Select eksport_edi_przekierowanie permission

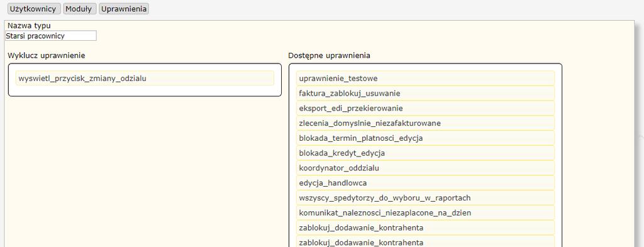426,108
